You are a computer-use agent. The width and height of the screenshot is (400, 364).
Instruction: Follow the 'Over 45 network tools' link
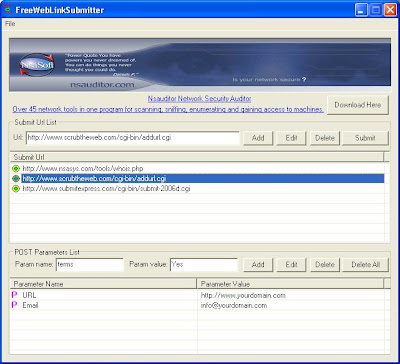(168, 109)
